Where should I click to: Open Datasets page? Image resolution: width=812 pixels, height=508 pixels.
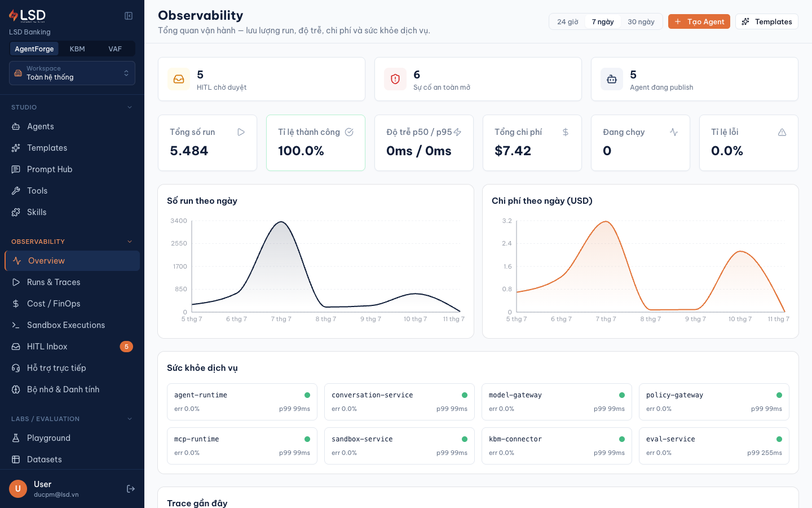(72, 459)
